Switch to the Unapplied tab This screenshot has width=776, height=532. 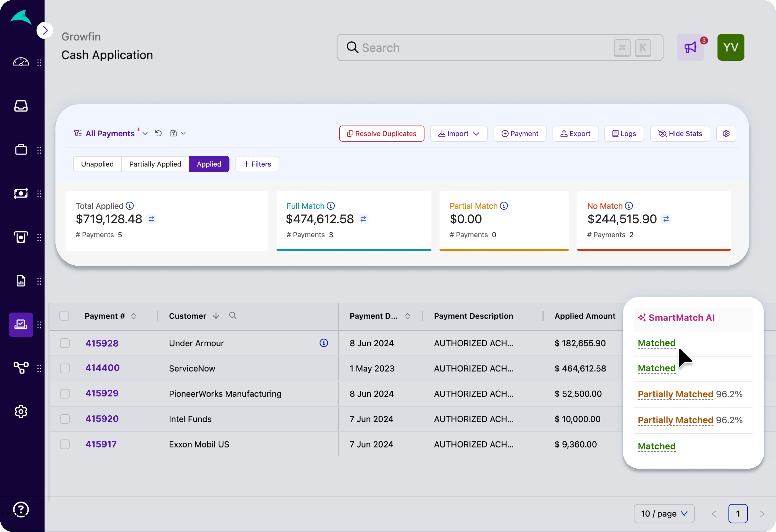(x=97, y=164)
